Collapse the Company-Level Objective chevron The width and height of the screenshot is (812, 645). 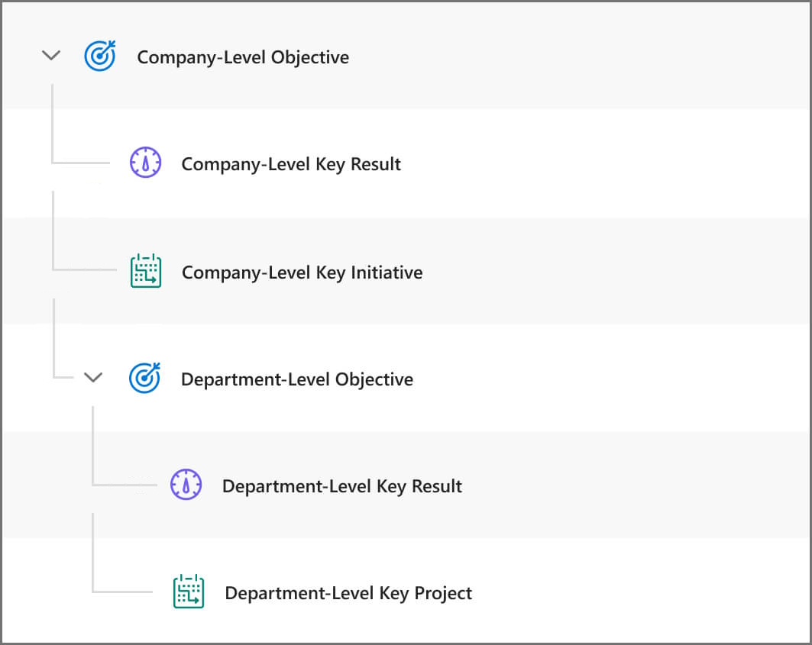click(x=50, y=55)
